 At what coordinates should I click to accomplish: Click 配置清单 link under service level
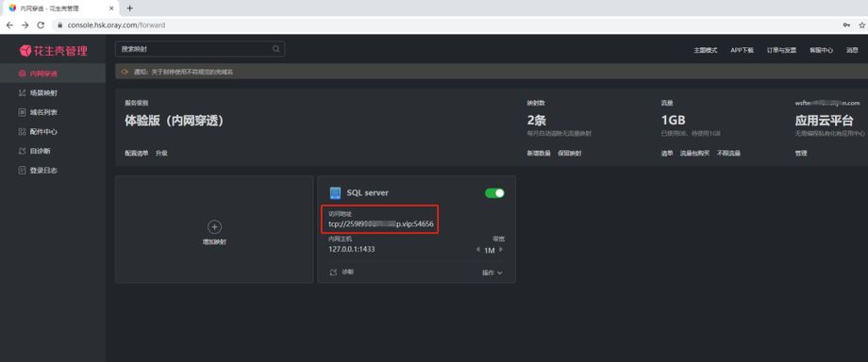point(136,154)
